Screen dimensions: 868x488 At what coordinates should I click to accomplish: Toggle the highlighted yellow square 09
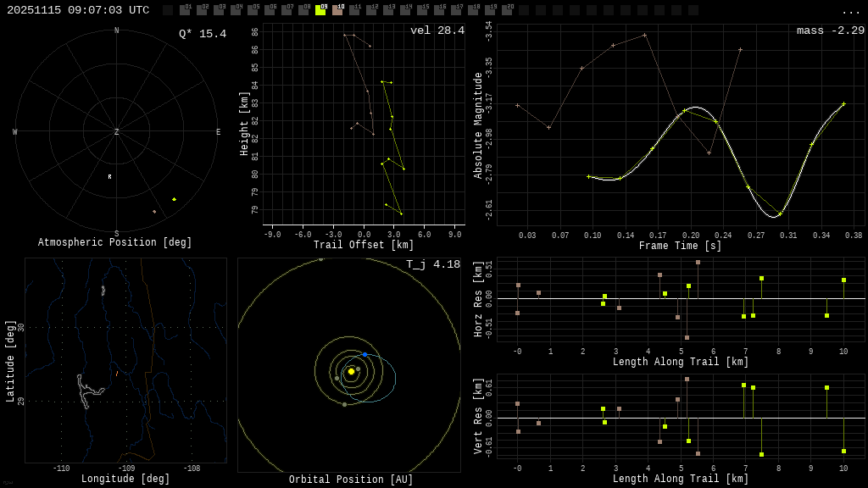pos(320,10)
